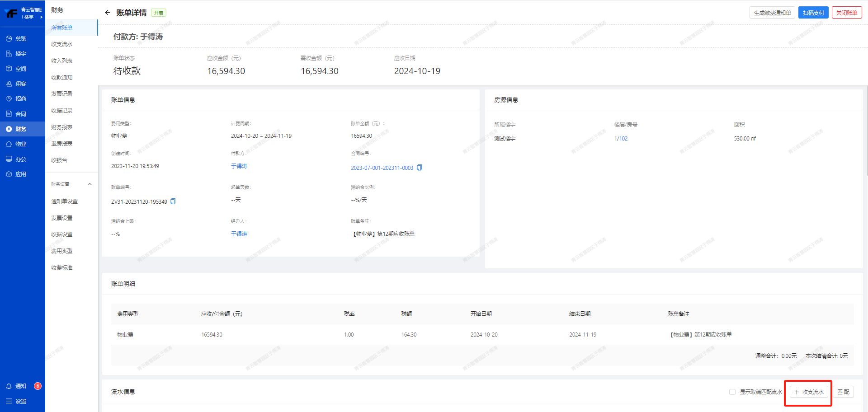This screenshot has height=412, width=868.
Task: Go to 总览 dashboard icon
Action: [x=9, y=39]
